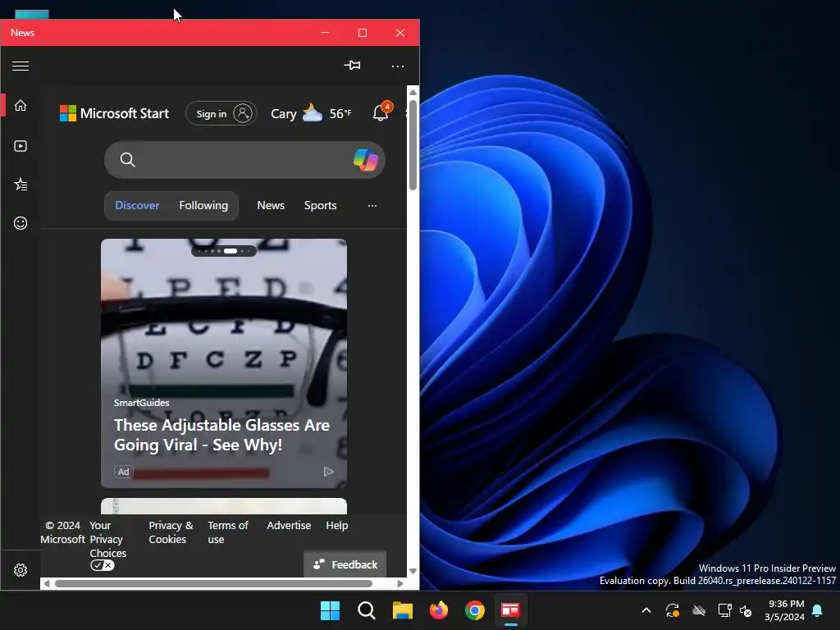Pin the News app window
840x630 pixels.
pyautogui.click(x=352, y=66)
